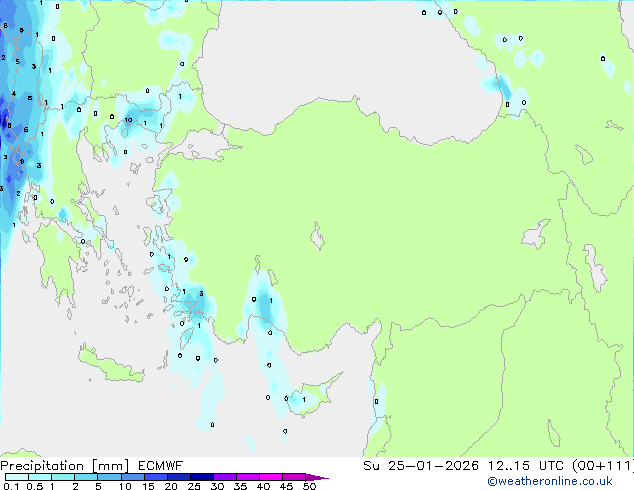Click the "Su 25-01-2026" date text
This screenshot has height=490, width=634.
pos(421,466)
